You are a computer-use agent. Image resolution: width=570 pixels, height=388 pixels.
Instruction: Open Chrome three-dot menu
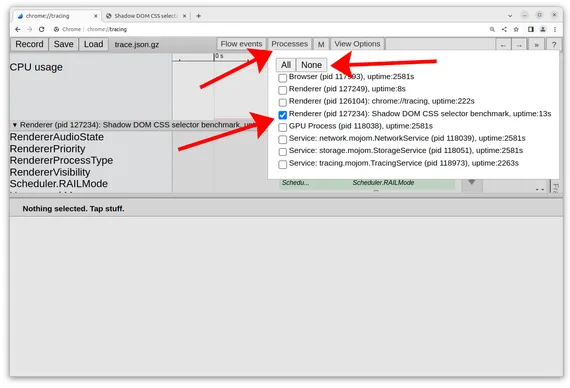tap(555, 29)
